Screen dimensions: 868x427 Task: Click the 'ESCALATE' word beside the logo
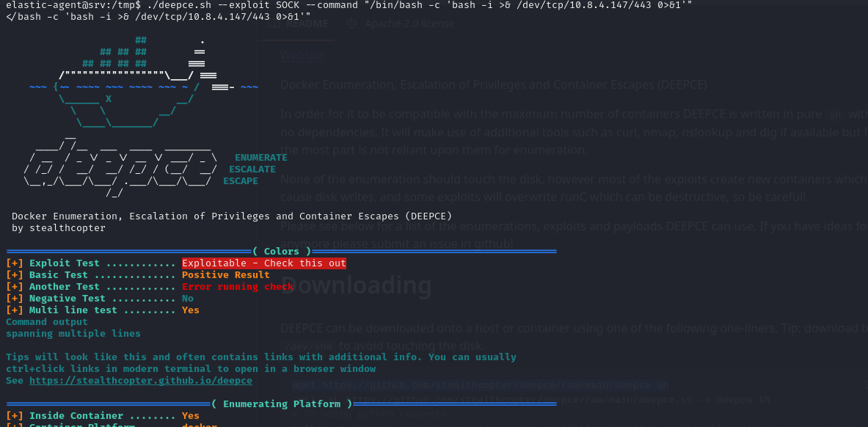click(252, 169)
